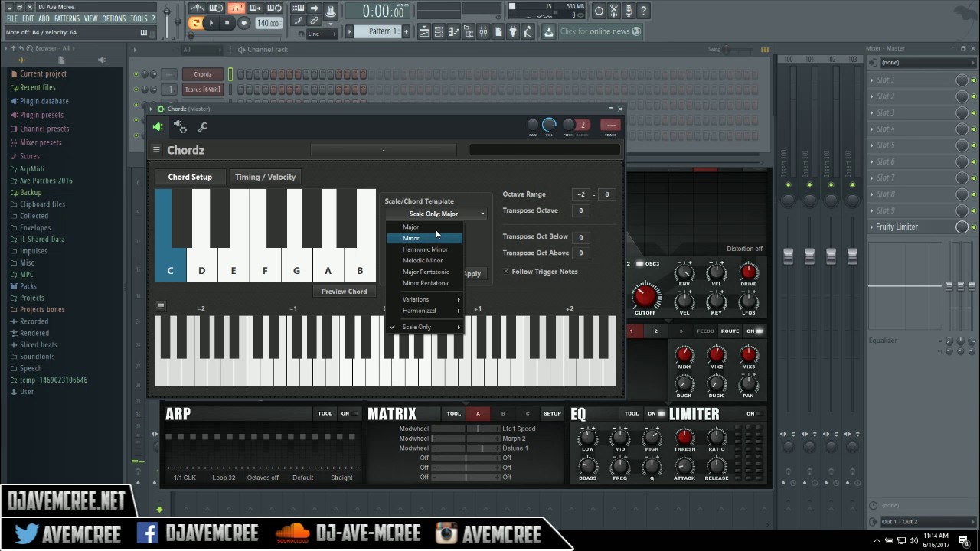
Task: Click the wrench icon in Chordz window
Action: (203, 127)
